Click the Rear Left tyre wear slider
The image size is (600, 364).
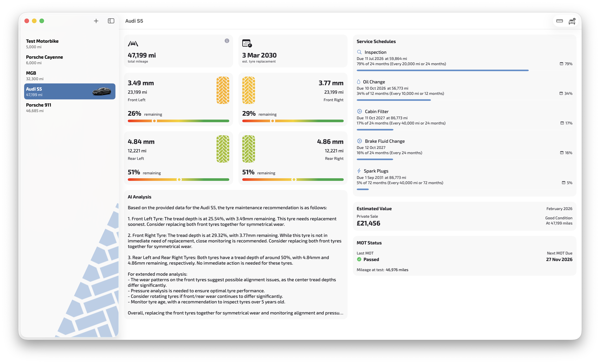click(x=179, y=180)
